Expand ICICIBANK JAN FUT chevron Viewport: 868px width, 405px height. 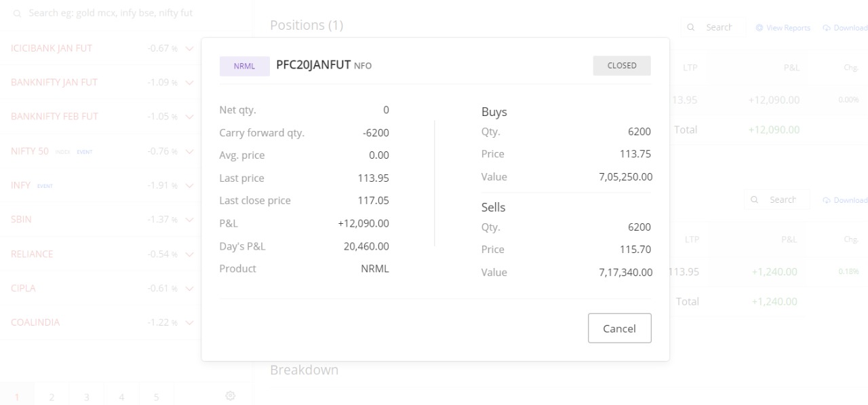click(189, 48)
